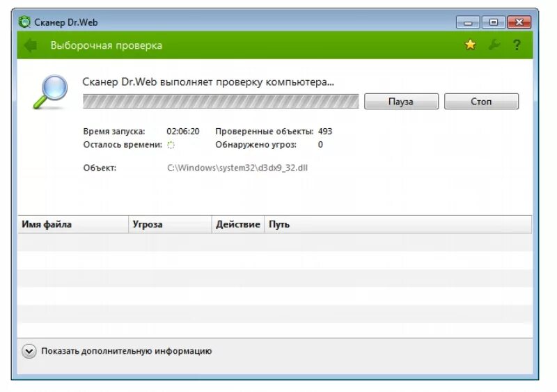Sort by the Имя файла column header
This screenshot has height=392, width=557.
73,224
